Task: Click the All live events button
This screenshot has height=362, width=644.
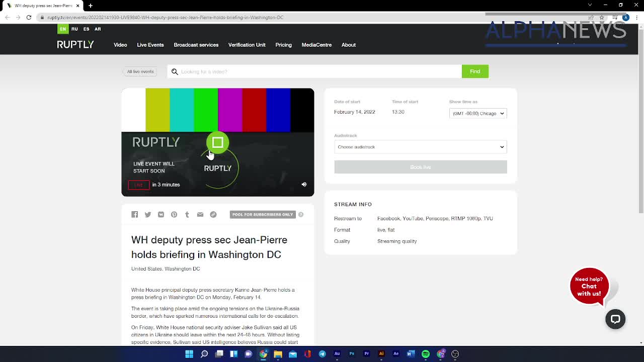Action: tap(140, 71)
